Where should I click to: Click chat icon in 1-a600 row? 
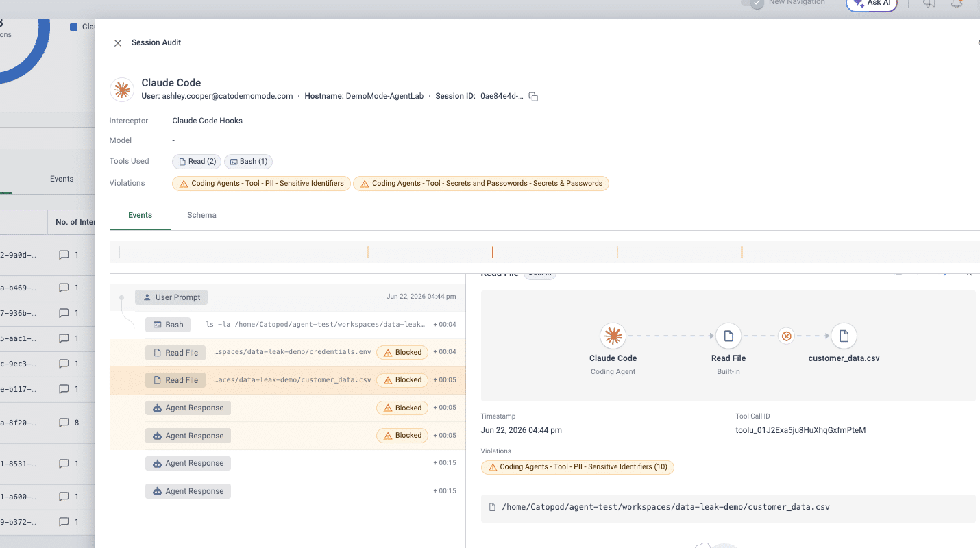point(64,497)
